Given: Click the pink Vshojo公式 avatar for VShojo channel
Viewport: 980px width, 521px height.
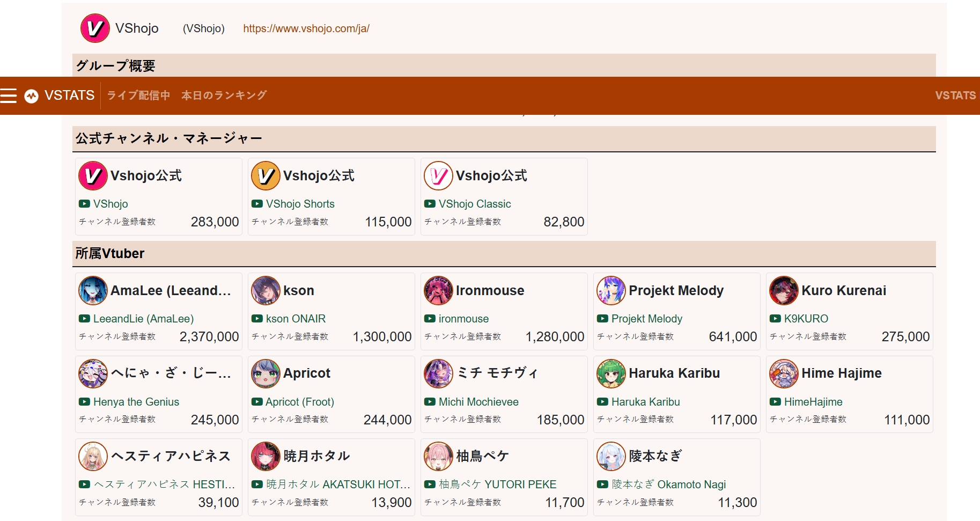Looking at the screenshot, I should [x=93, y=175].
